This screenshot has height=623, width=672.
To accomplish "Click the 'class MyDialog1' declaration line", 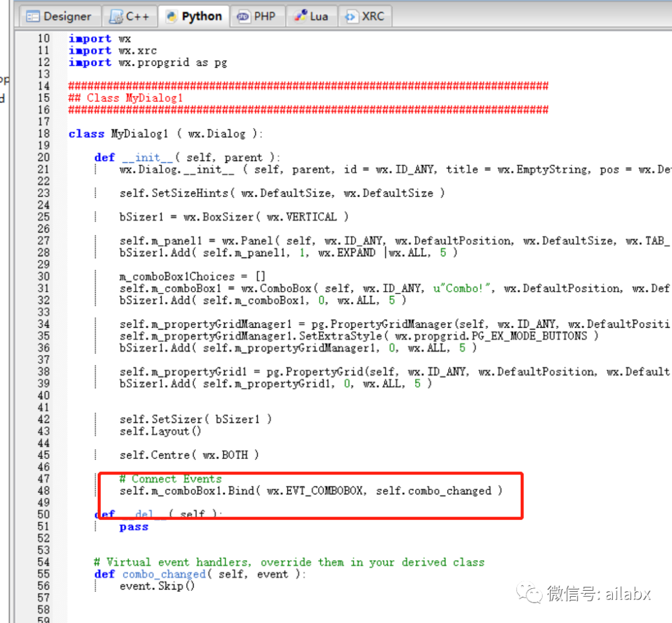I will pyautogui.click(x=166, y=134).
